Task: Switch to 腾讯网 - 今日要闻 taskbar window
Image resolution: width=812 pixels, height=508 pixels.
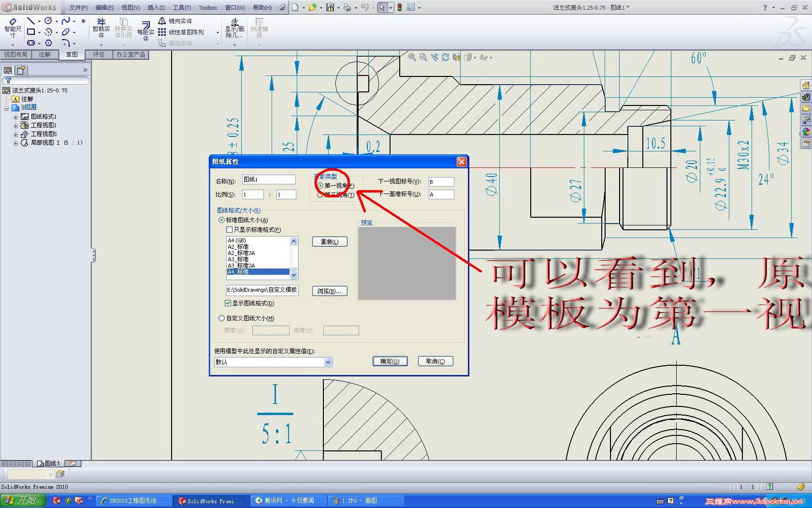Action: click(x=290, y=501)
